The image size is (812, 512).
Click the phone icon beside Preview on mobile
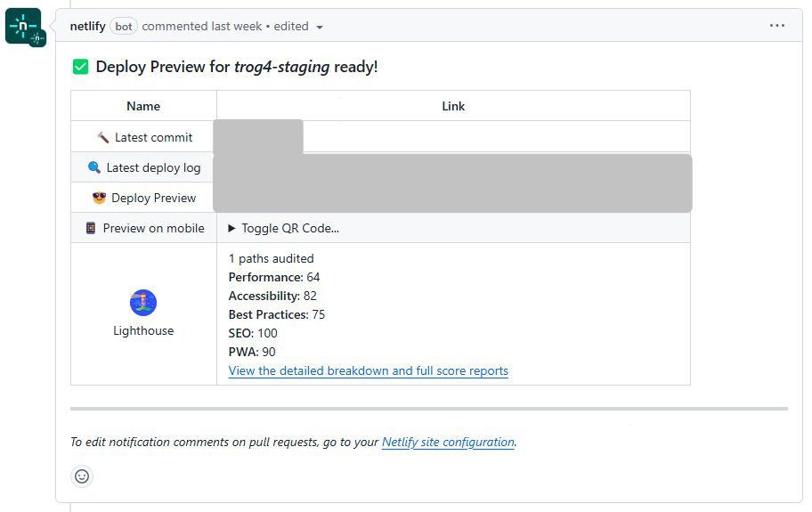(91, 228)
